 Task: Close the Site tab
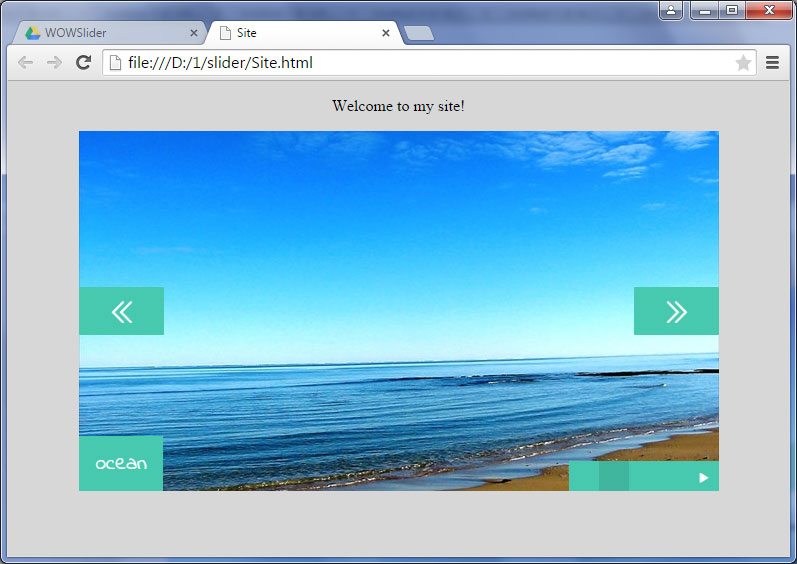(386, 33)
